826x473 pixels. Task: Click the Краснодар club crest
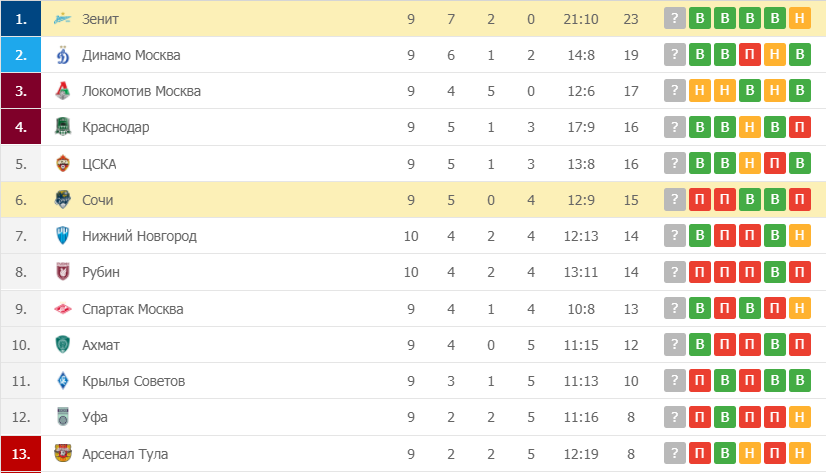tap(63, 127)
